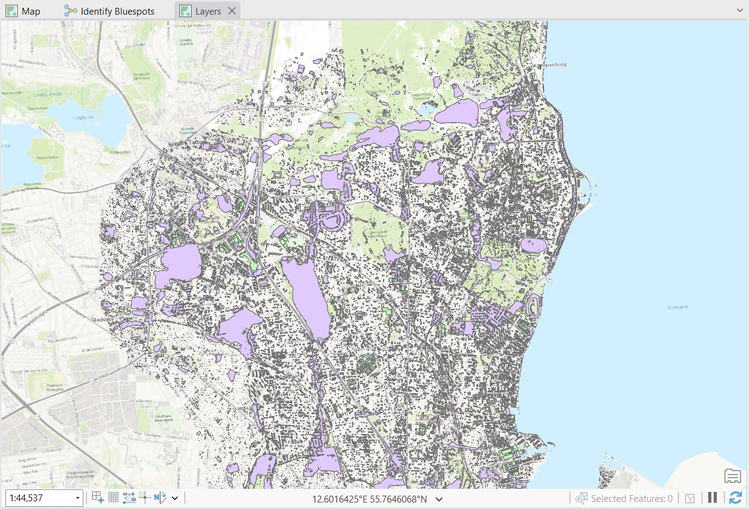The width and height of the screenshot is (749, 509).
Task: Click the inference constraints icon in status bar
Action: (x=129, y=498)
